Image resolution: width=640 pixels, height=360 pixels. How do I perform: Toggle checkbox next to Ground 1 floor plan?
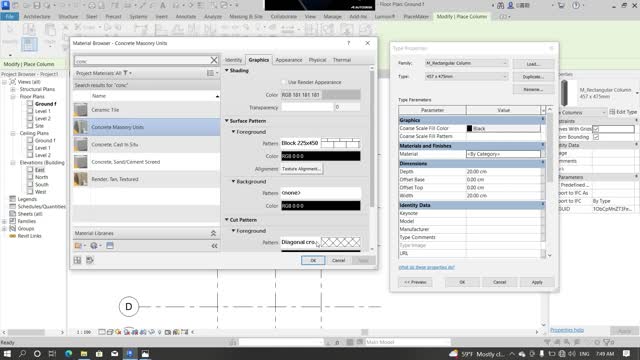(x=30, y=104)
